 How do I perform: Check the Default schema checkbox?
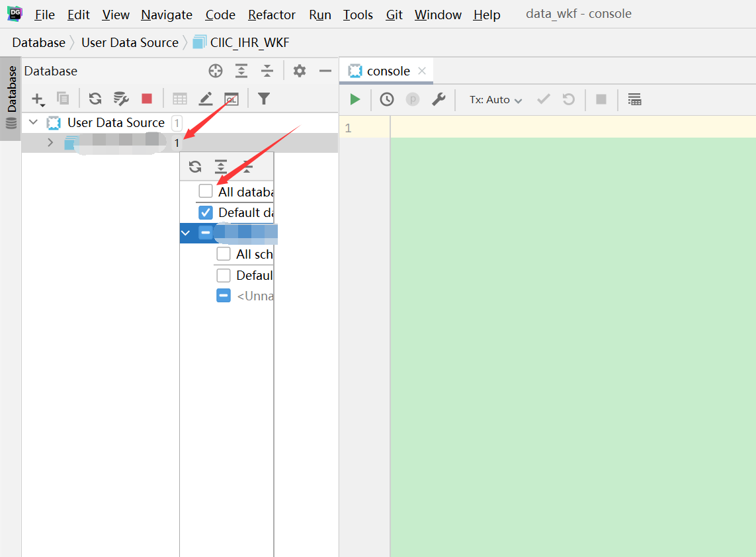(x=224, y=275)
